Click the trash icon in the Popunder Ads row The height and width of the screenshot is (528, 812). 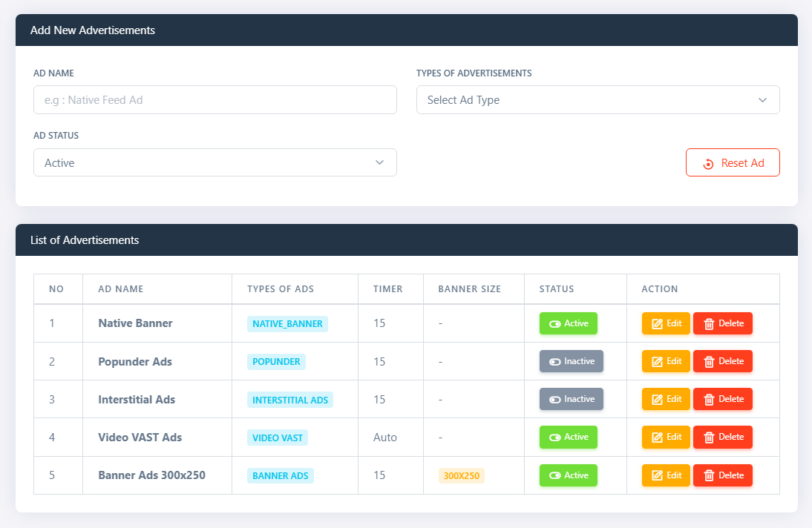pos(709,362)
